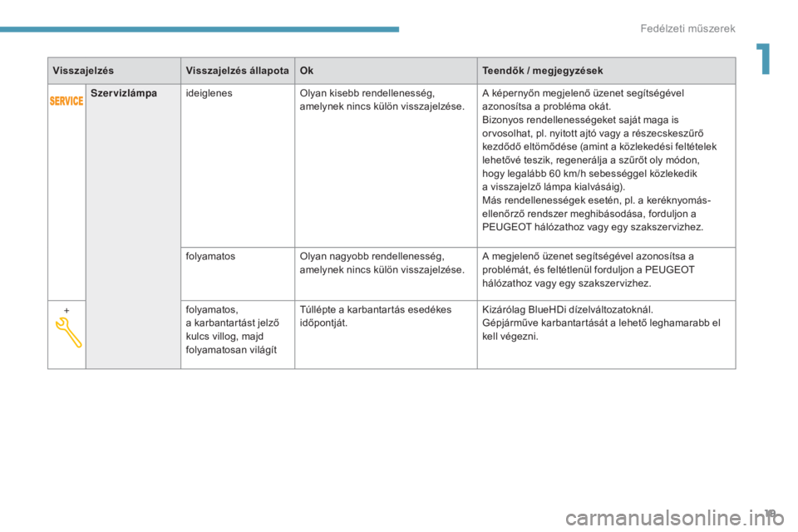
Task: Select the 'Szervizlámpa' label
Action: [124, 93]
